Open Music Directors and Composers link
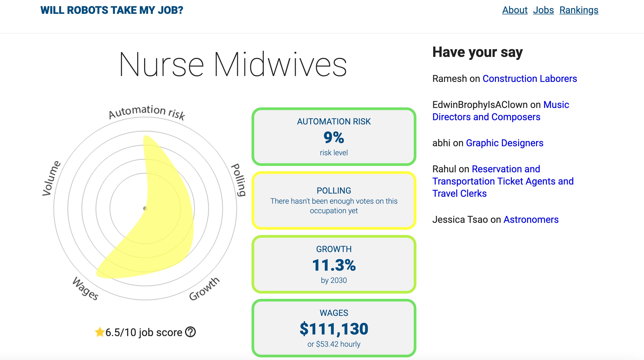Image resolution: width=644 pixels, height=360 pixels. [x=486, y=117]
